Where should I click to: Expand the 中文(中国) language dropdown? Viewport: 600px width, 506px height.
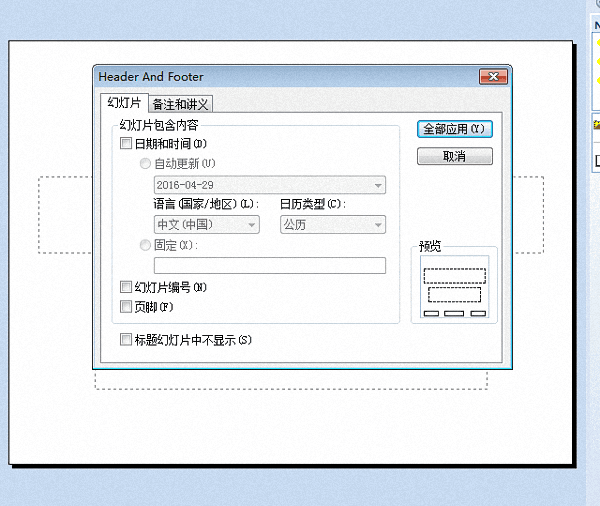[206, 225]
